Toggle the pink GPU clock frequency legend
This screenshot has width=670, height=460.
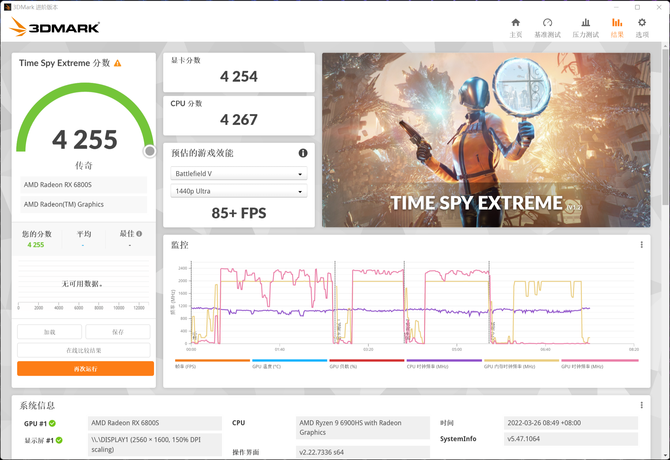[599, 363]
